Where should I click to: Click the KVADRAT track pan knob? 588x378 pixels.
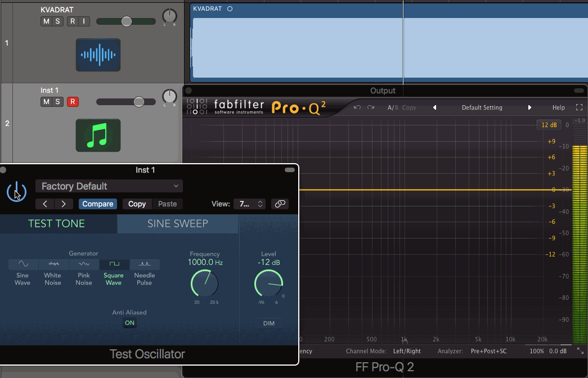(x=169, y=16)
